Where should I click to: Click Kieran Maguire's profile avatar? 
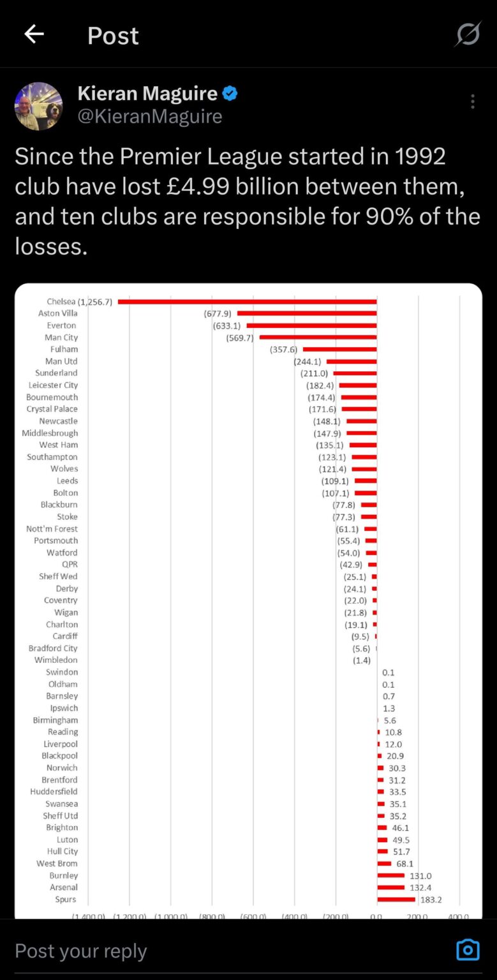click(38, 106)
